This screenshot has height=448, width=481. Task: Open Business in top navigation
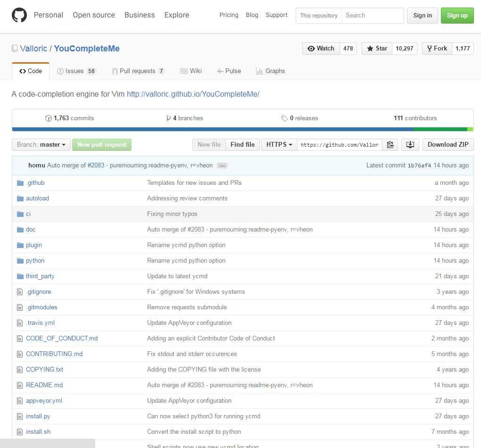pyautogui.click(x=140, y=15)
